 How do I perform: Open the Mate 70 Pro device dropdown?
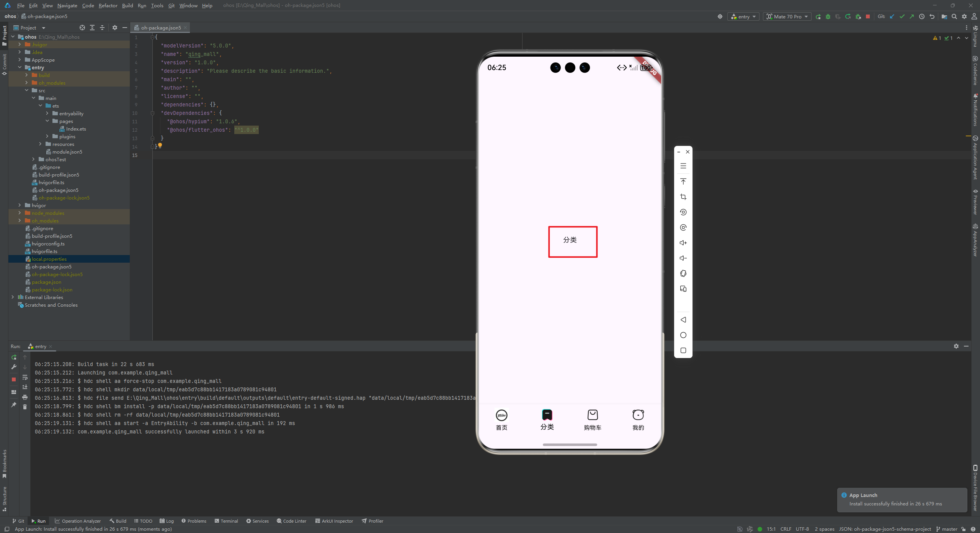point(787,16)
